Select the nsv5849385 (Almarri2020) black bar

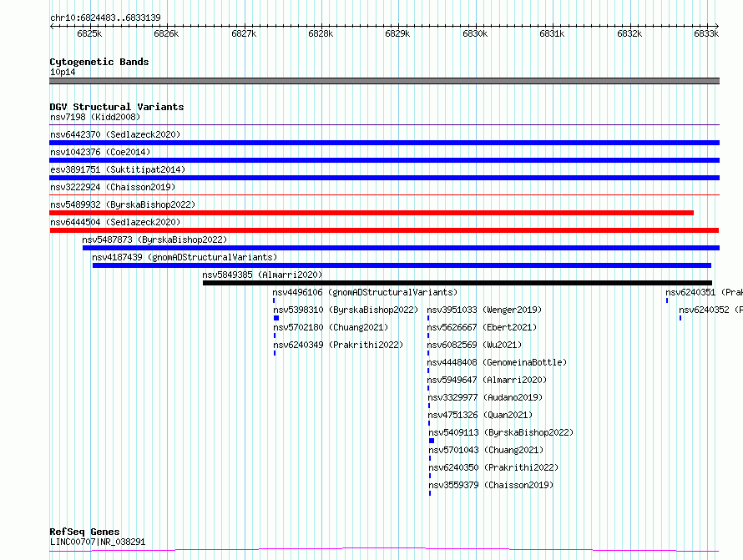coord(457,283)
